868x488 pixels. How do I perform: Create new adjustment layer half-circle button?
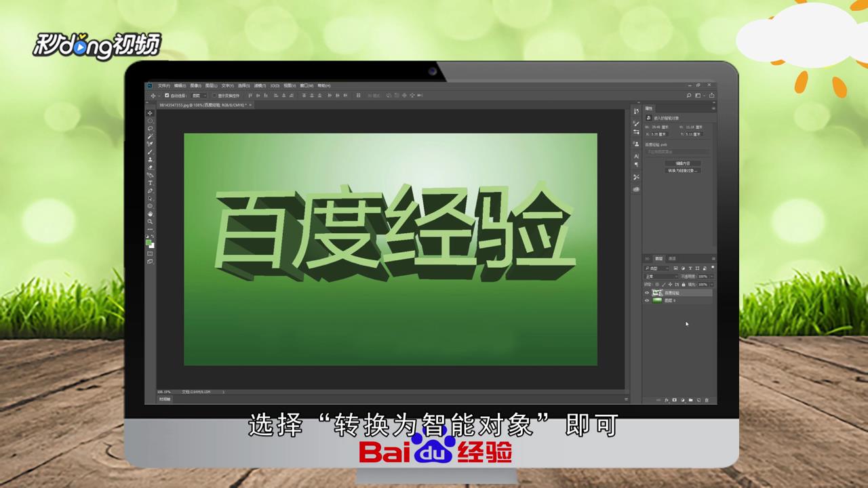coord(683,400)
